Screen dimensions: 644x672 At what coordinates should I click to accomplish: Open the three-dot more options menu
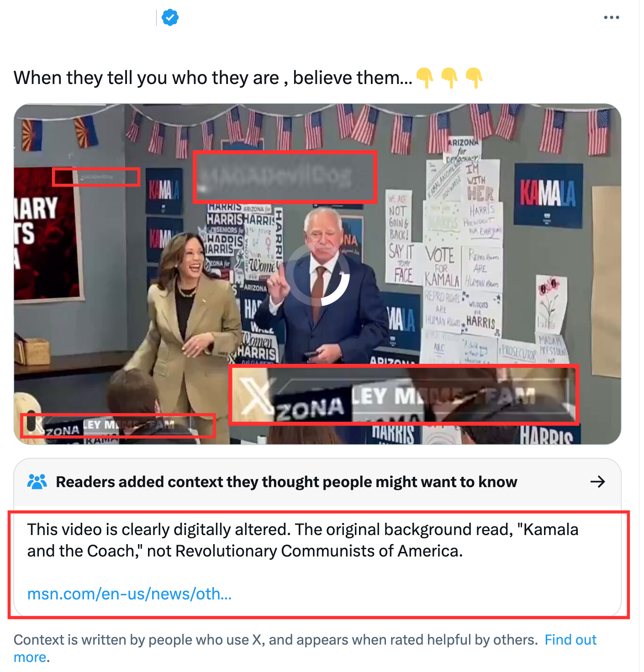611,17
